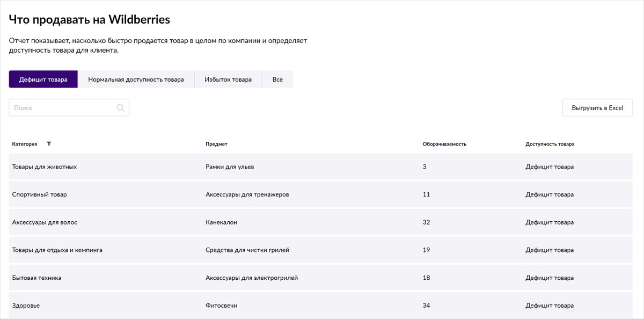Image resolution: width=644 pixels, height=319 pixels.
Task: Click turnover value 18 in Бытовая техника row
Action: [426, 278]
